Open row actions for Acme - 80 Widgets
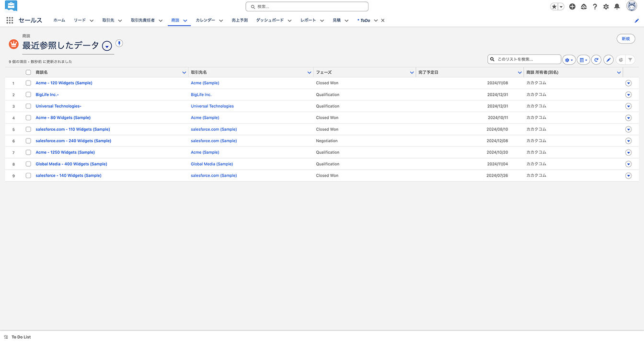 [628, 118]
